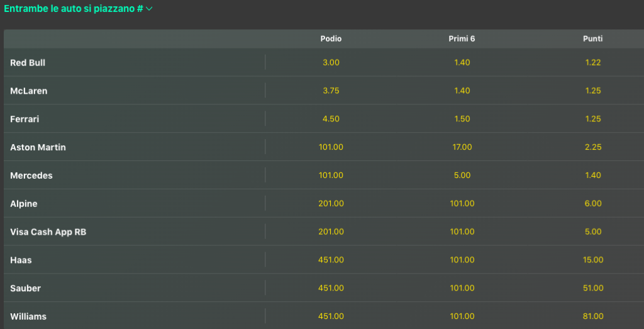Click the Podio column header
The width and height of the screenshot is (644, 329).
tap(331, 39)
